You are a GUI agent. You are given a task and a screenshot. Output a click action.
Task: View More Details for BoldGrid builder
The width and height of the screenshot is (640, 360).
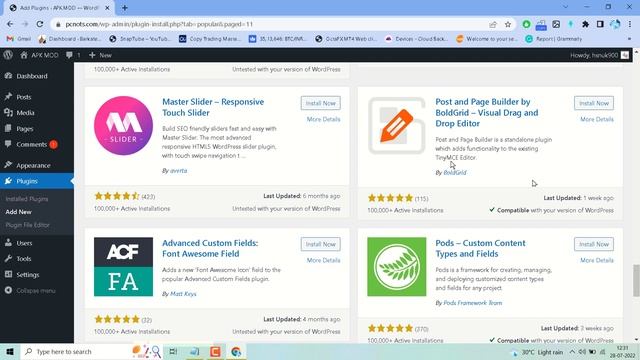tap(597, 119)
